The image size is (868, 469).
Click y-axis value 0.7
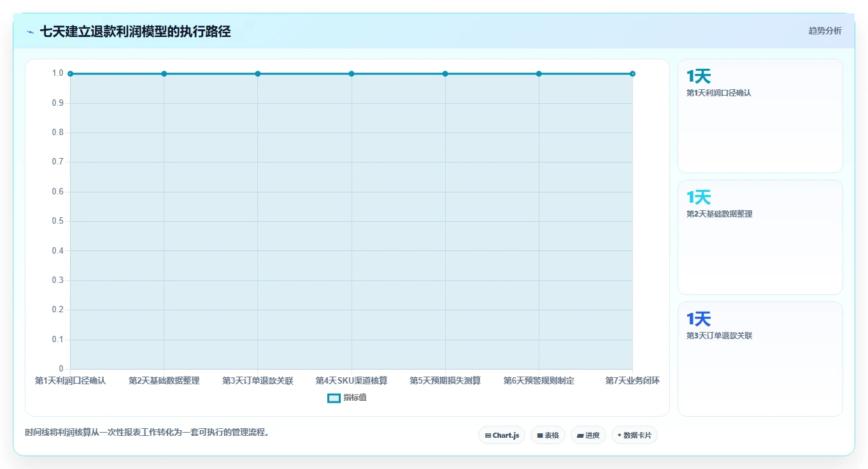58,162
